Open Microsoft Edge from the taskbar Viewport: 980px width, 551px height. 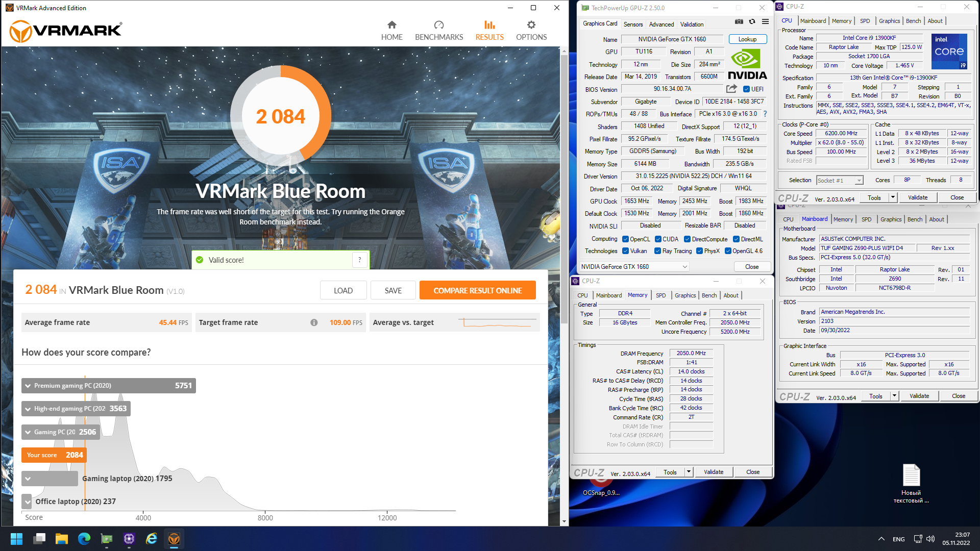84,539
